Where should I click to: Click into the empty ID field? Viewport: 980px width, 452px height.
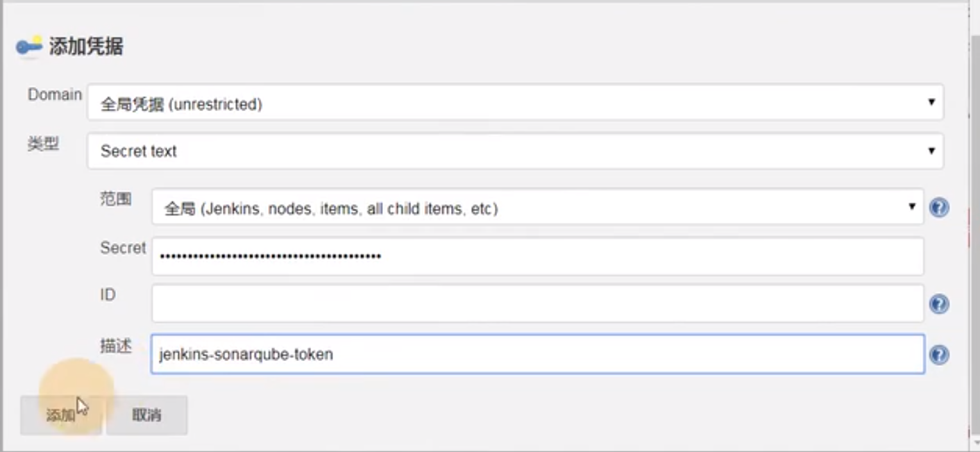[x=537, y=303]
